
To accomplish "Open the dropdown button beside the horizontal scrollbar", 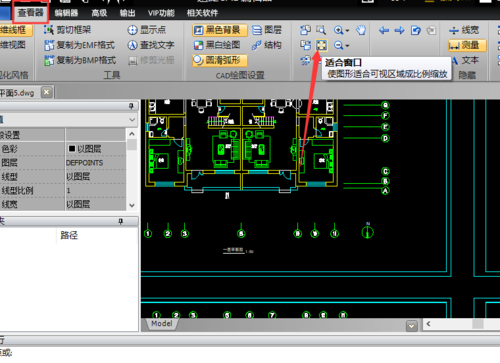I will tap(412, 326).
